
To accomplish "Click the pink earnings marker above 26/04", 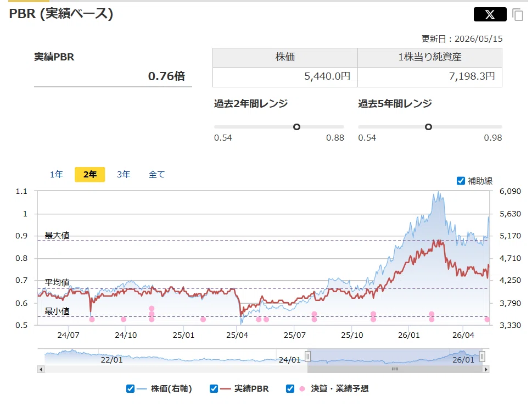I will 487,319.
